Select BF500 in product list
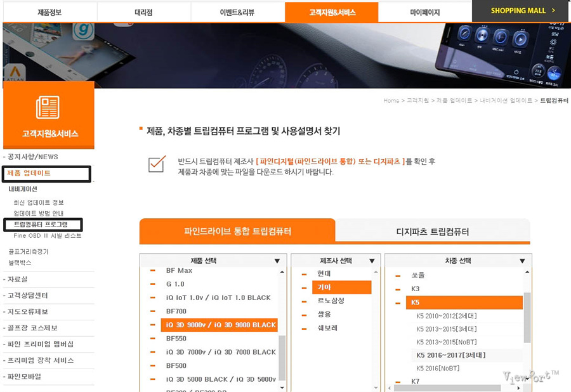 pos(176,365)
